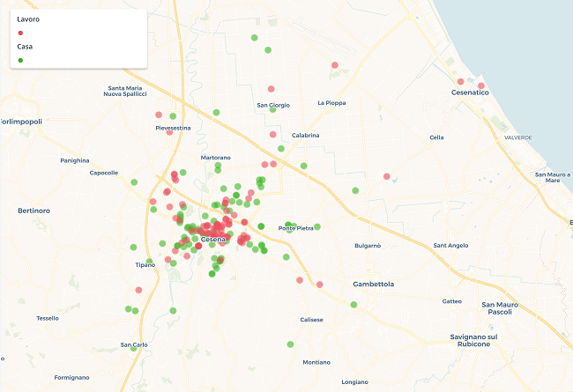Click the red Lavoro legend dot

(x=20, y=33)
